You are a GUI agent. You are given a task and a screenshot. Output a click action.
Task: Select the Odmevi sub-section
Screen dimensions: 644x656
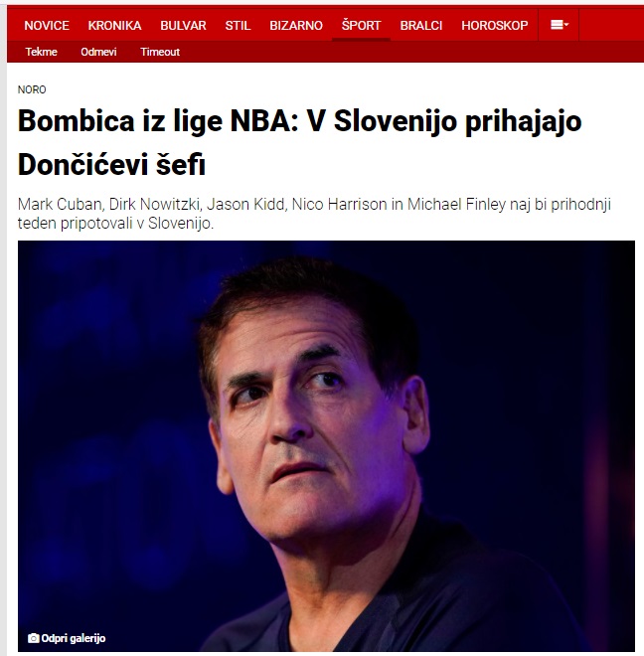coord(98,52)
